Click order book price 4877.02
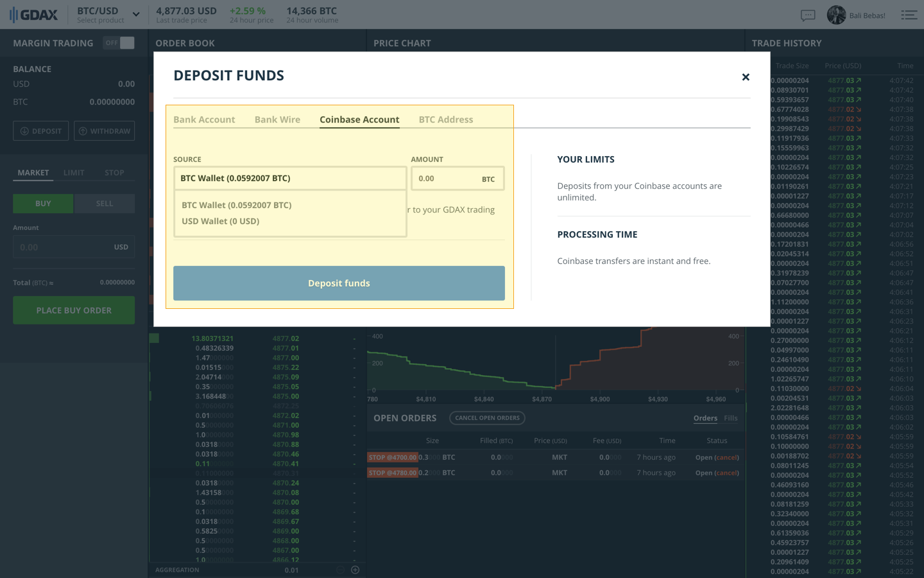The height and width of the screenshot is (578, 924). [286, 338]
